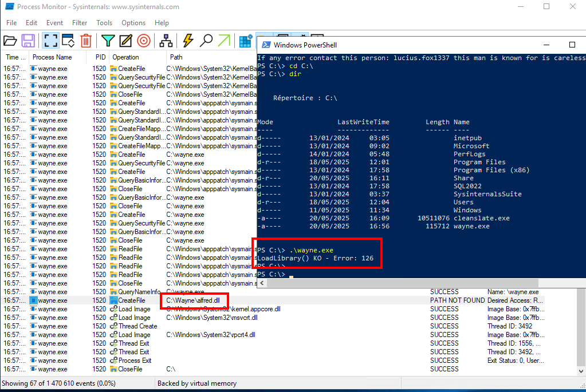Click the Windows PowerShell title bar icon
Image resolution: width=586 pixels, height=392 pixels.
(266, 45)
